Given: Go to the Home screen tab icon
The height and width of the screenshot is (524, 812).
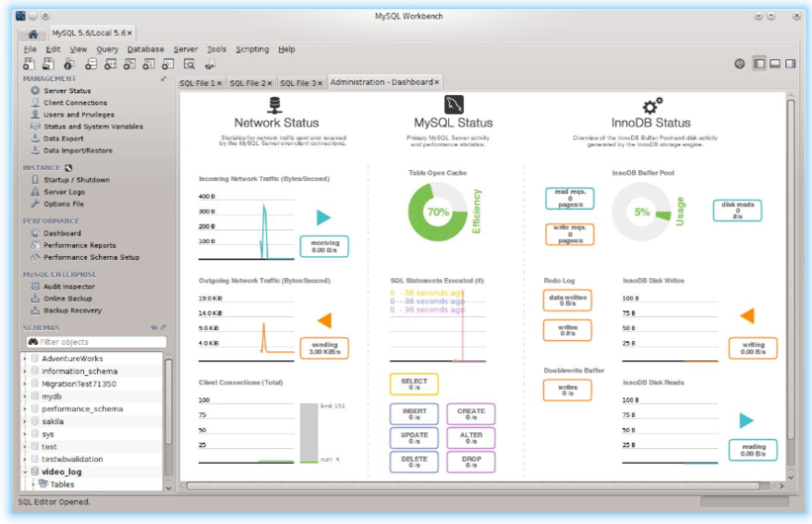Looking at the screenshot, I should pyautogui.click(x=32, y=34).
